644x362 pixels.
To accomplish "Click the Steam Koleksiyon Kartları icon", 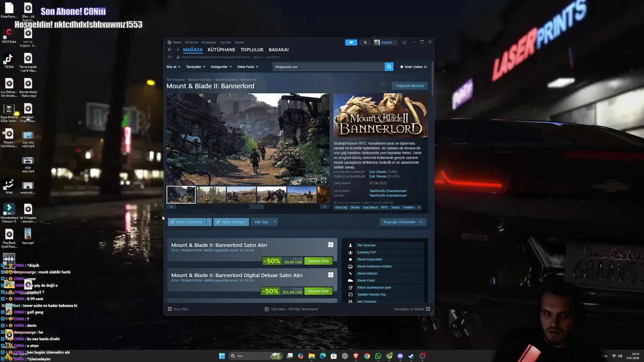I will [x=351, y=266].
